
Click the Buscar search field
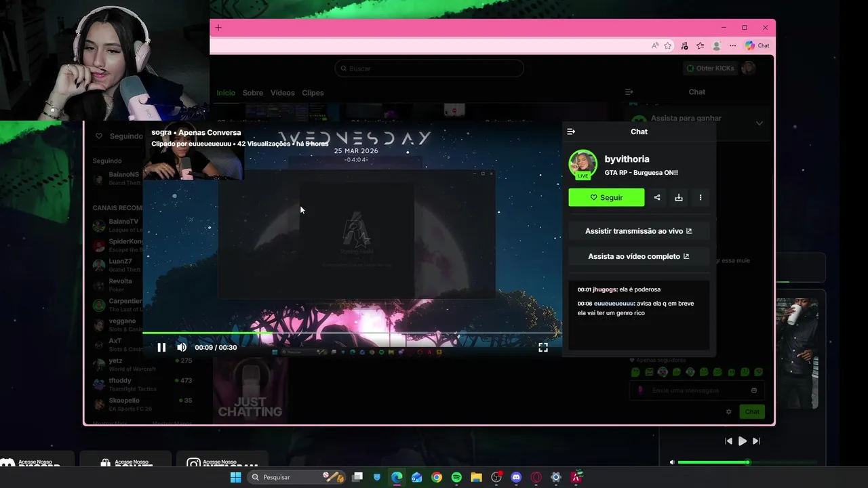(429, 68)
